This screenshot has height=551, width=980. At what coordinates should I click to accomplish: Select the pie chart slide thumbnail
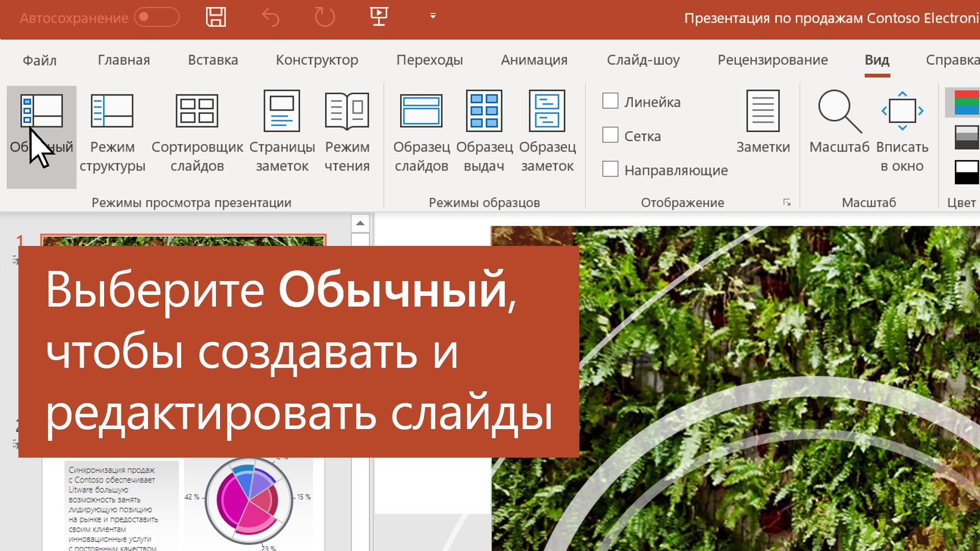tap(183, 504)
